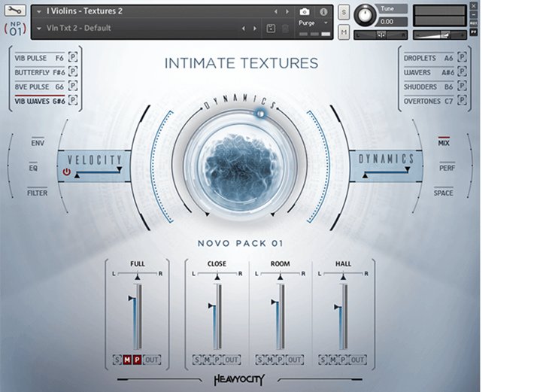Click the Tune knob
The width and height of the screenshot is (534, 392).
367,14
